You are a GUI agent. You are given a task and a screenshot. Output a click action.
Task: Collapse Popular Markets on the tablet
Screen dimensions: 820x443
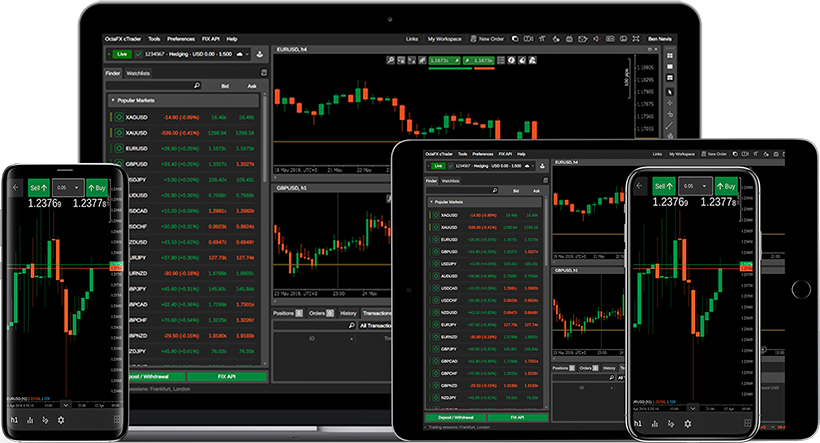click(485, 201)
